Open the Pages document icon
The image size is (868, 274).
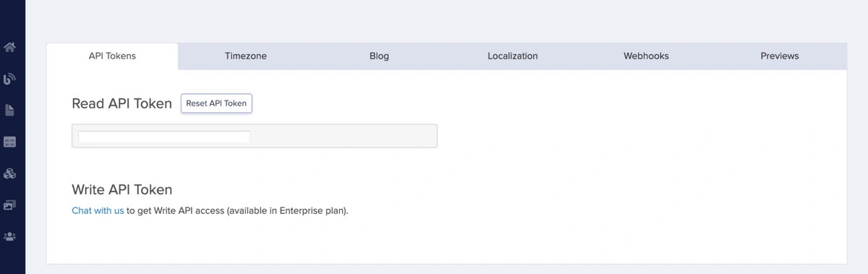[x=10, y=111]
